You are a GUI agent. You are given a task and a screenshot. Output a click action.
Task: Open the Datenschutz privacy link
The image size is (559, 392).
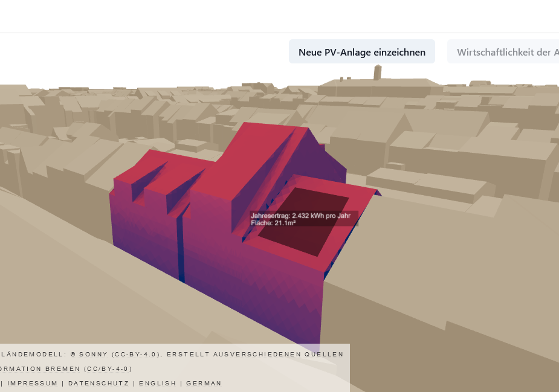pos(98,383)
